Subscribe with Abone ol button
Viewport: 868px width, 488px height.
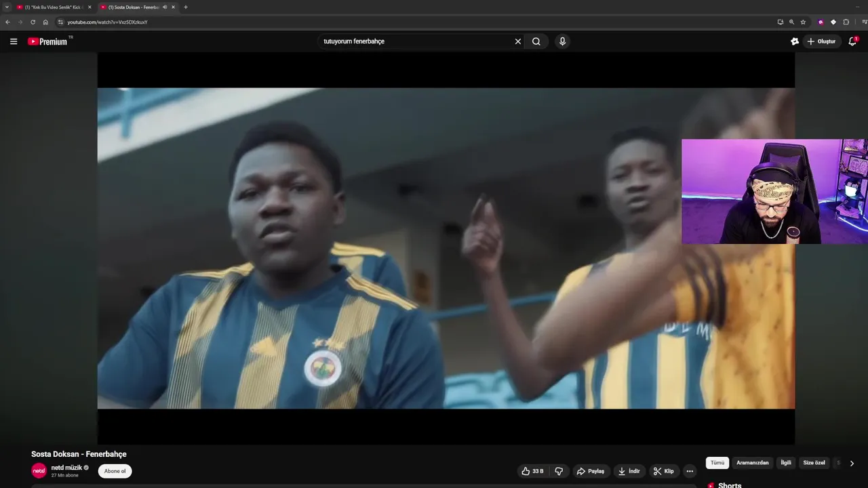(x=115, y=471)
